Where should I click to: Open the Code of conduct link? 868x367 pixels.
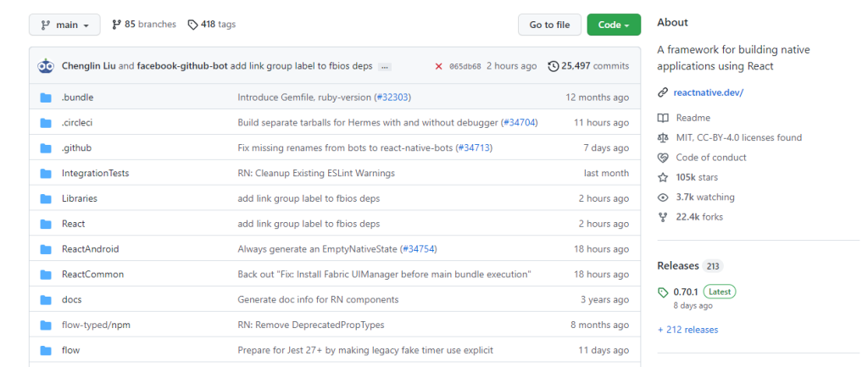(711, 157)
